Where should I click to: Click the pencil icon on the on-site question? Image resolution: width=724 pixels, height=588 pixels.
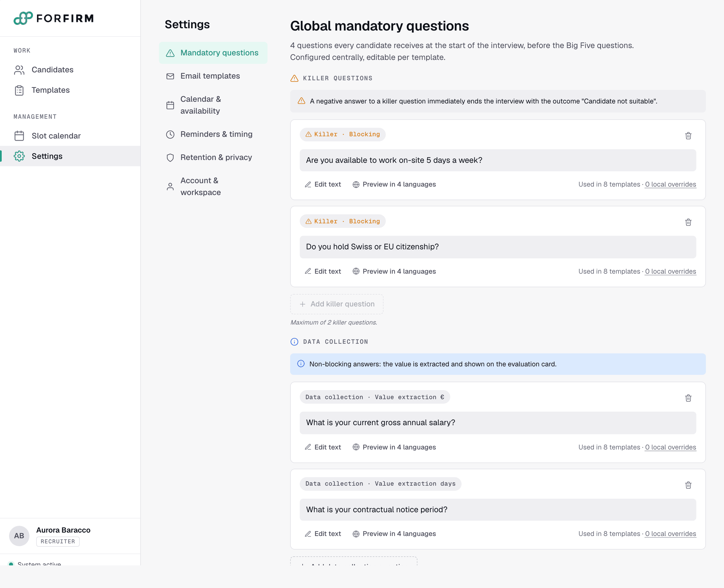coord(308,185)
